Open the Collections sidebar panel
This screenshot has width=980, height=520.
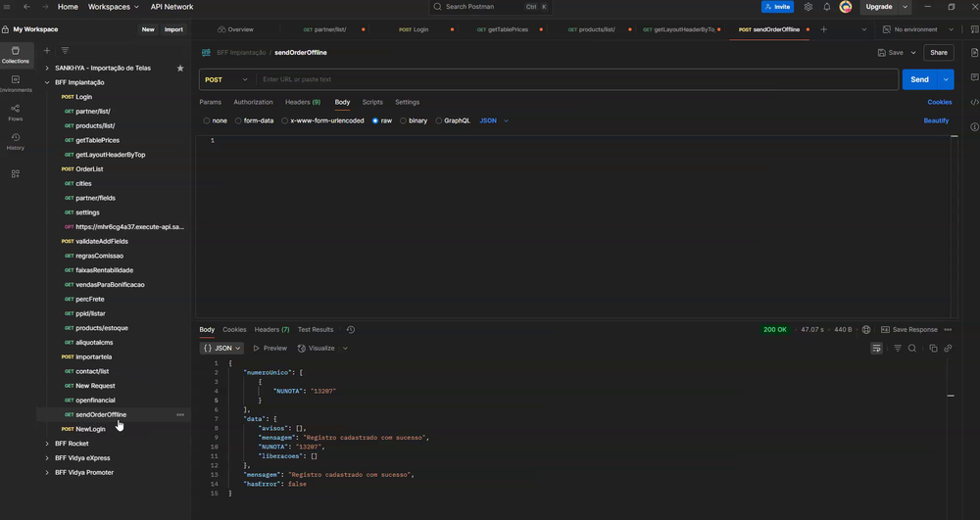(16, 55)
